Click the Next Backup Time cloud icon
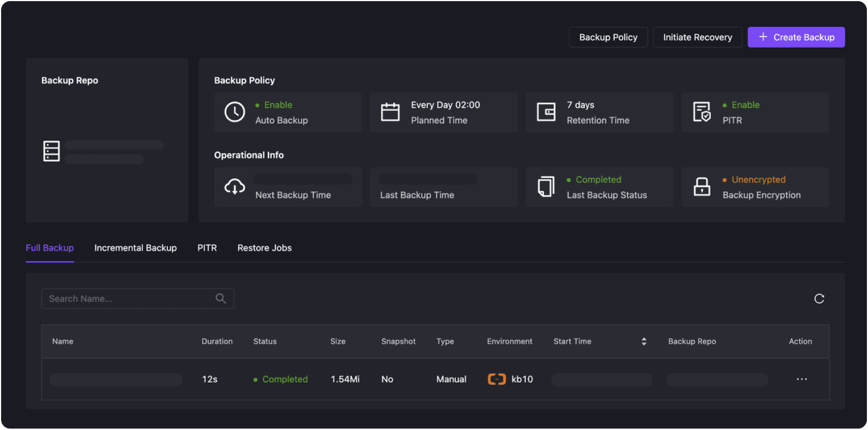This screenshot has width=868, height=430. tap(235, 187)
